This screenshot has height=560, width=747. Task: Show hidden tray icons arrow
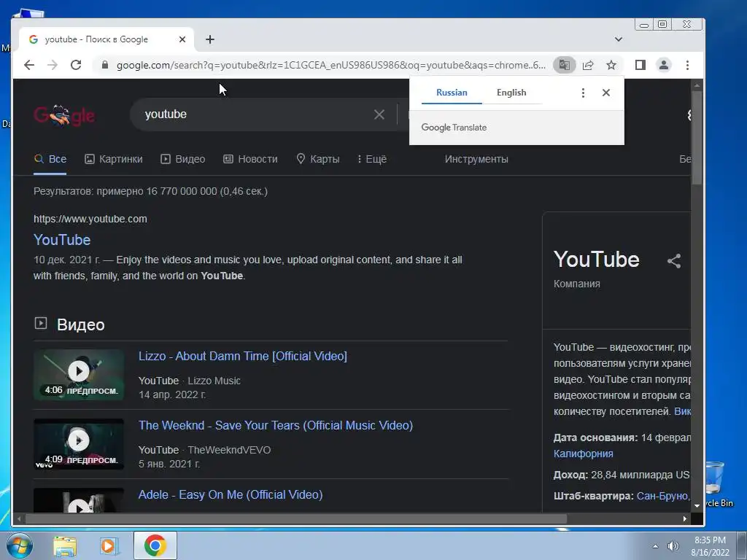point(656,546)
